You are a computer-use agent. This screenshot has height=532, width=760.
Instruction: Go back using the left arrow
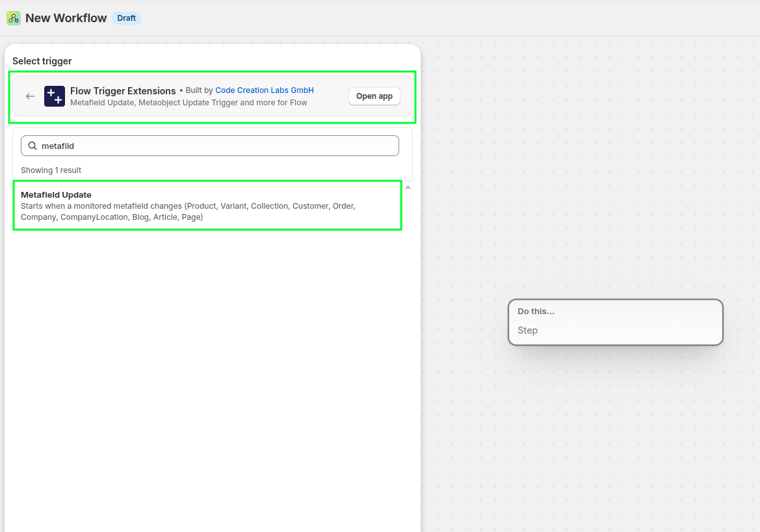[30, 96]
